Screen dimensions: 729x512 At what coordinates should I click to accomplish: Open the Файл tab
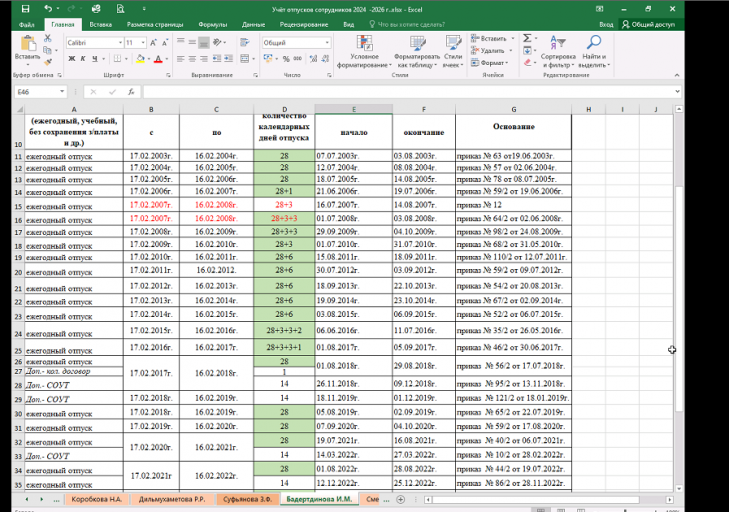(27, 25)
